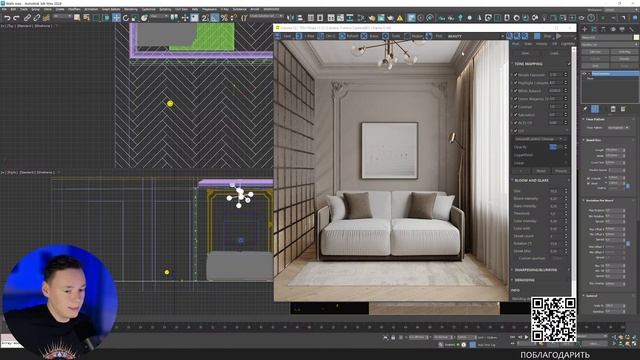Click the Presets button in Tone Mapping
This screenshot has width=640, height=360.
pyautogui.click(x=561, y=171)
